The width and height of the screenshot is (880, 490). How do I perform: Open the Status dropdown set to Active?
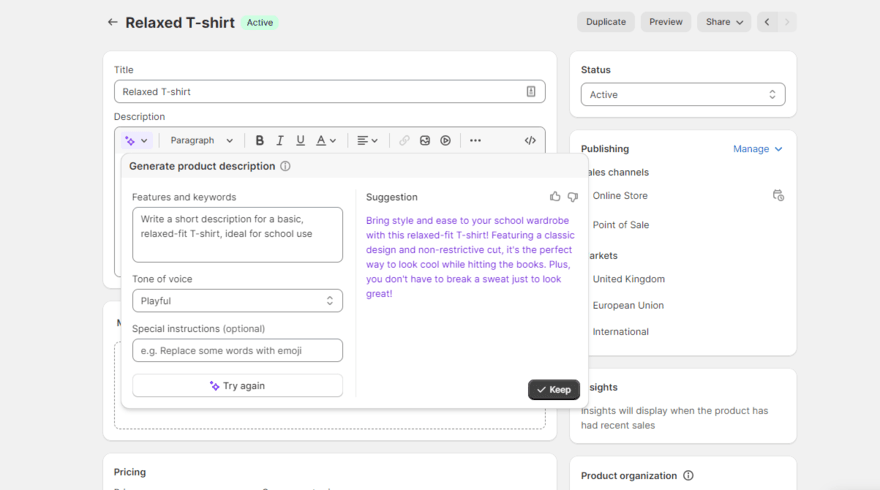[x=682, y=95]
